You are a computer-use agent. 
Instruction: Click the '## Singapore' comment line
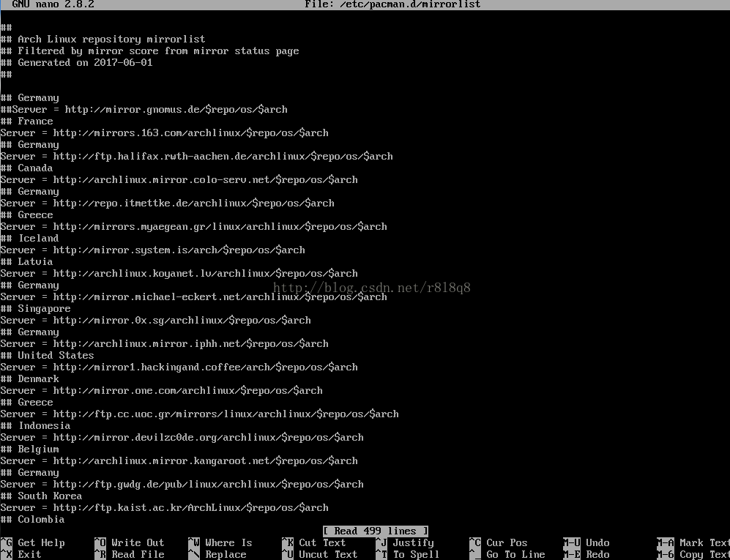[35, 309]
